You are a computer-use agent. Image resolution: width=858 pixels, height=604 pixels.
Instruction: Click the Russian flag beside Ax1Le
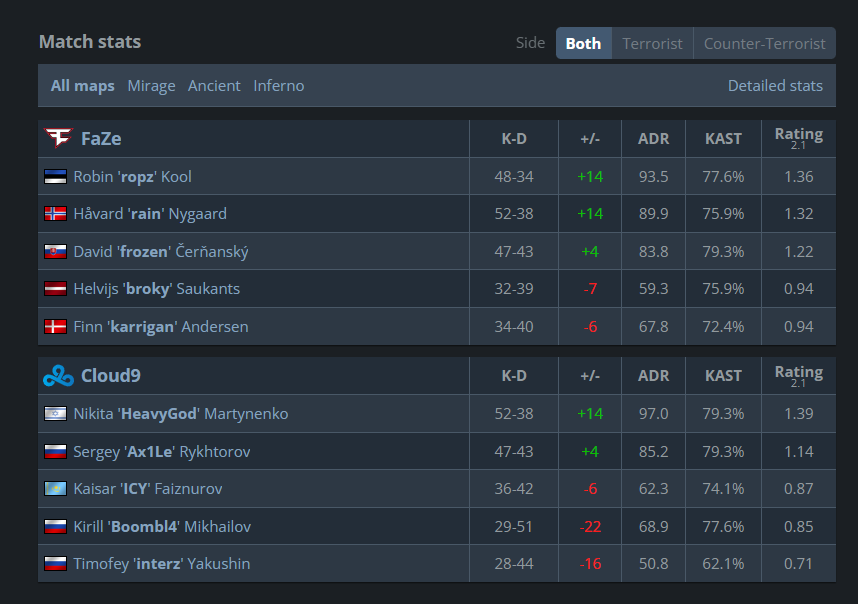[55, 451]
